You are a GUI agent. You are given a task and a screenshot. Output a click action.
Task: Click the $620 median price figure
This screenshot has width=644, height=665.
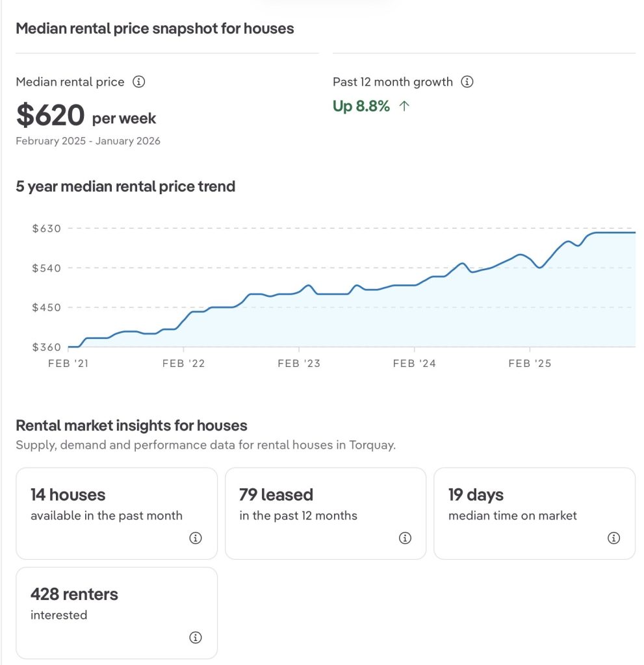pos(51,116)
